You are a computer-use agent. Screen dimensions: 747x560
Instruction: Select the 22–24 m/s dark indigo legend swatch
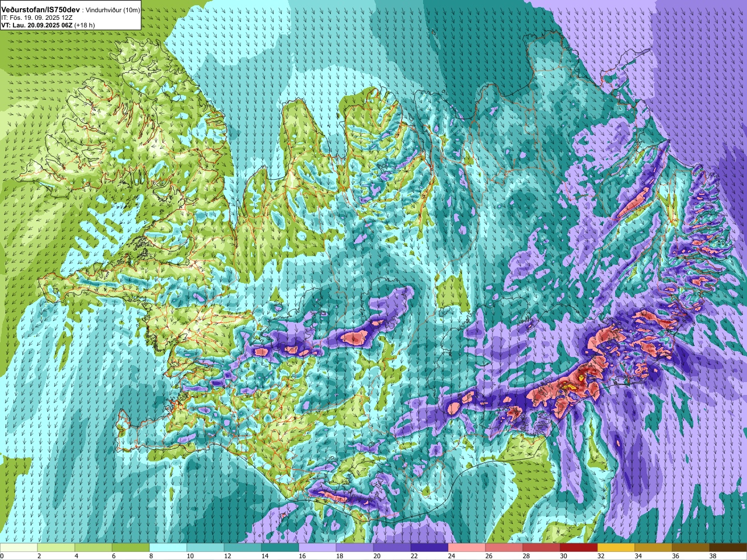[x=430, y=548]
